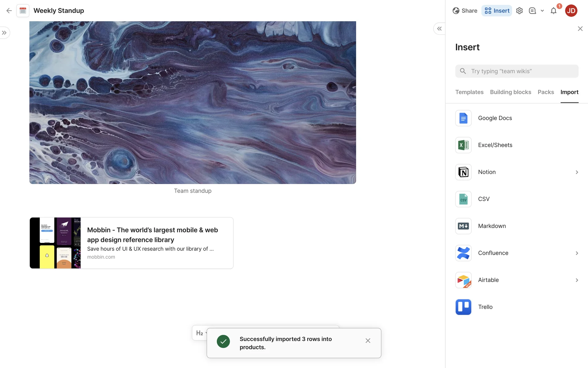The image size is (588, 368).
Task: Expand the left sidebar with double chevron
Action: 4,33
